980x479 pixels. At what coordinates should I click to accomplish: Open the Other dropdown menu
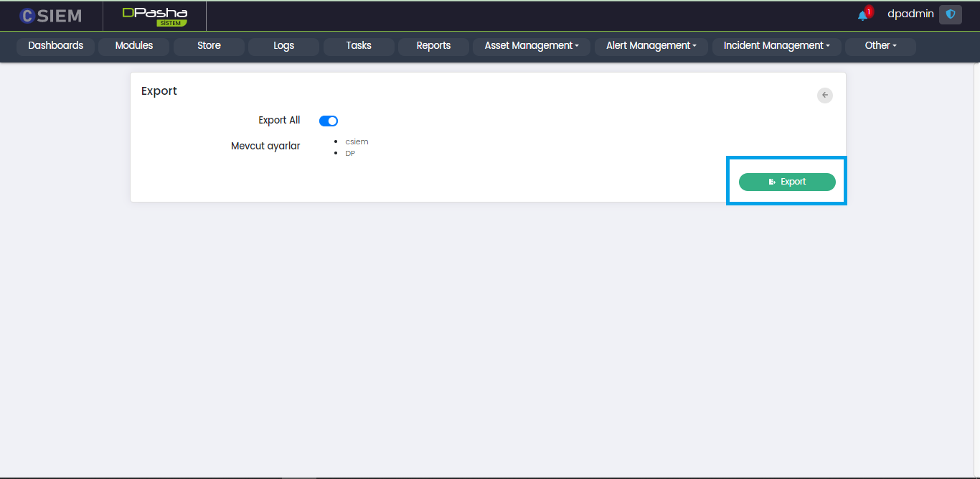pyautogui.click(x=880, y=46)
